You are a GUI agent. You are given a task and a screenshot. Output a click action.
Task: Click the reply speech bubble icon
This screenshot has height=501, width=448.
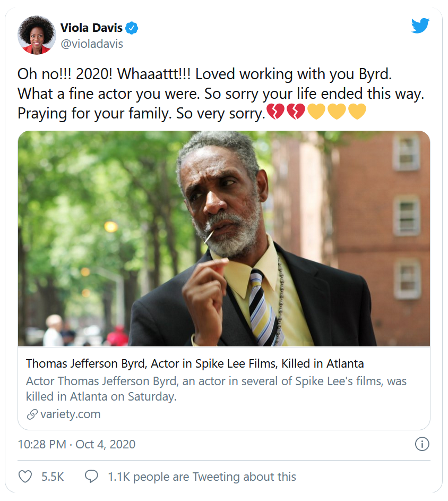click(91, 477)
